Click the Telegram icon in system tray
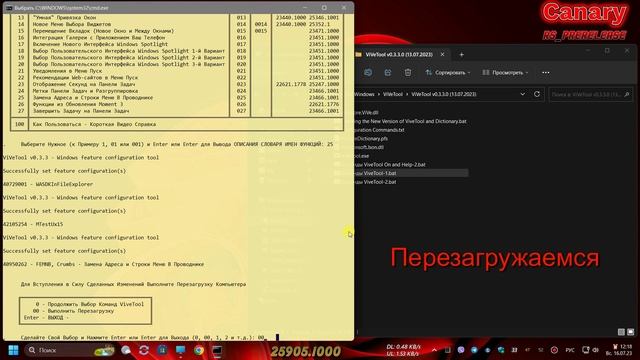The height and width of the screenshot is (360, 640). tap(474, 350)
